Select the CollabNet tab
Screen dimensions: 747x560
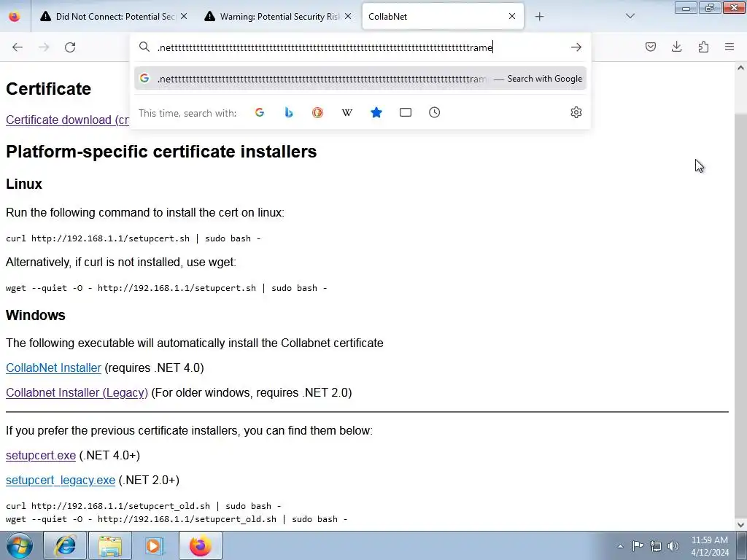[443, 16]
